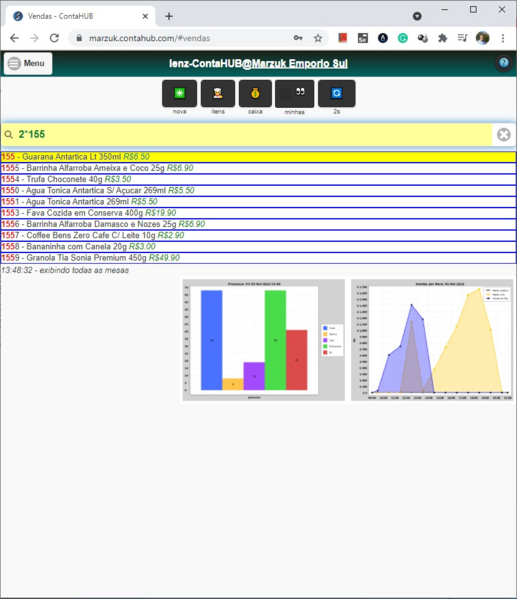Screen dimensions: 517x599
Task: Click the magnifier icon in search bar
Action: coord(8,134)
